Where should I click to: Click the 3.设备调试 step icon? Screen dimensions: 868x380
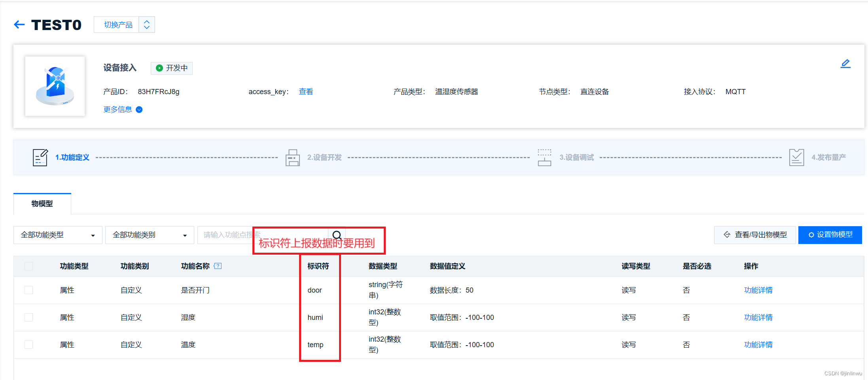tap(544, 157)
